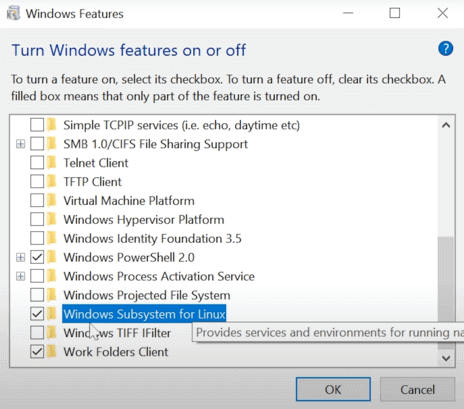Select the Work Folders Client label
464x409 pixels.
(x=116, y=352)
